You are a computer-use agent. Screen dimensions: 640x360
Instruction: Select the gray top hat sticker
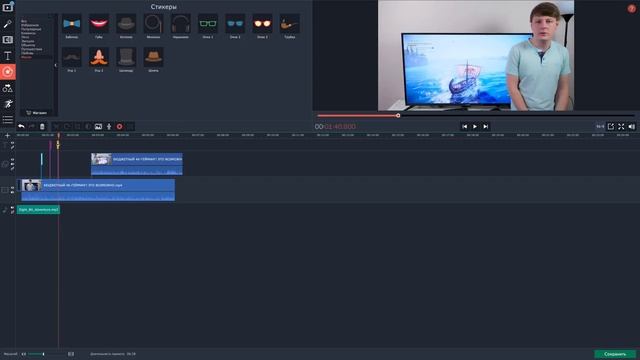[x=126, y=57]
